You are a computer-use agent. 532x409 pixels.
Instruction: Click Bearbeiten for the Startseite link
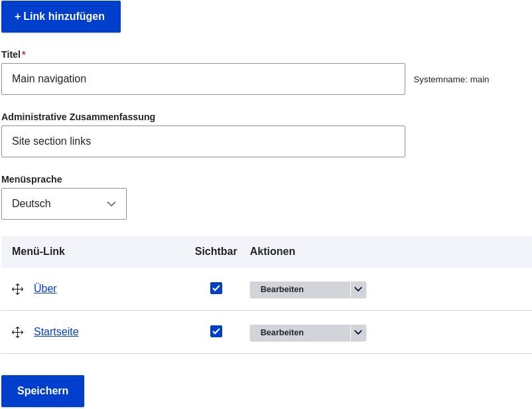(300, 333)
